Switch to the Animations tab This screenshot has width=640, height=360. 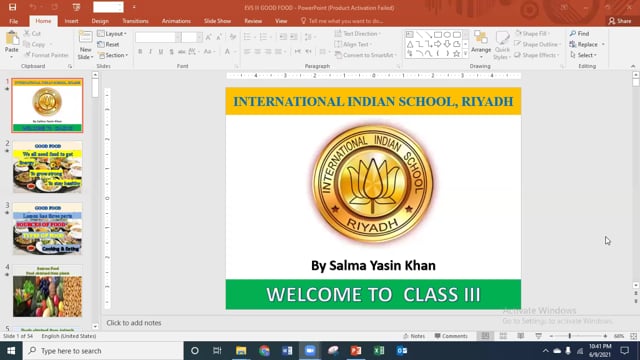pyautogui.click(x=176, y=21)
